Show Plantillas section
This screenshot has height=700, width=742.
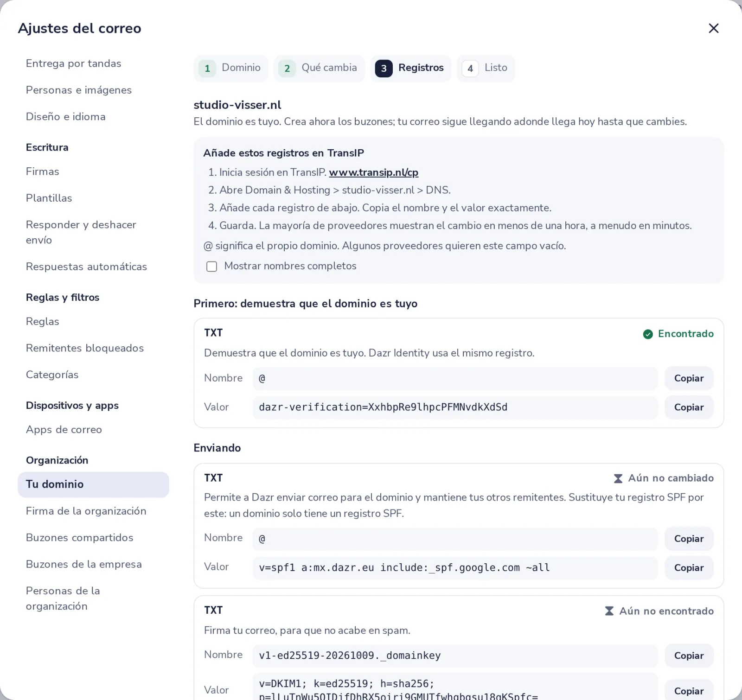pos(93,198)
